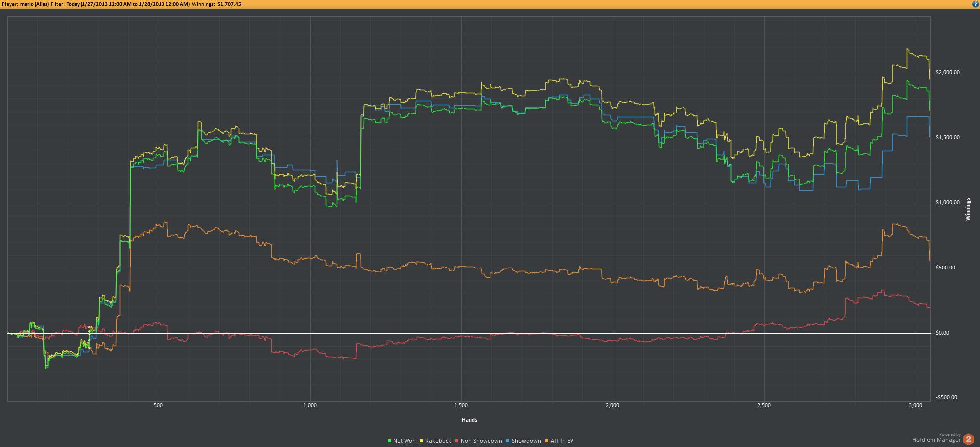Toggle the Rakeback series legend label
Viewport: 980px width, 447px height.
438,441
